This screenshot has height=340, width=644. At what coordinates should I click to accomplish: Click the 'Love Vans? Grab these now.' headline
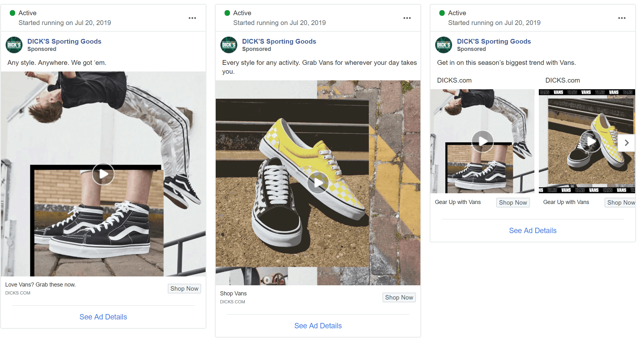(x=40, y=285)
